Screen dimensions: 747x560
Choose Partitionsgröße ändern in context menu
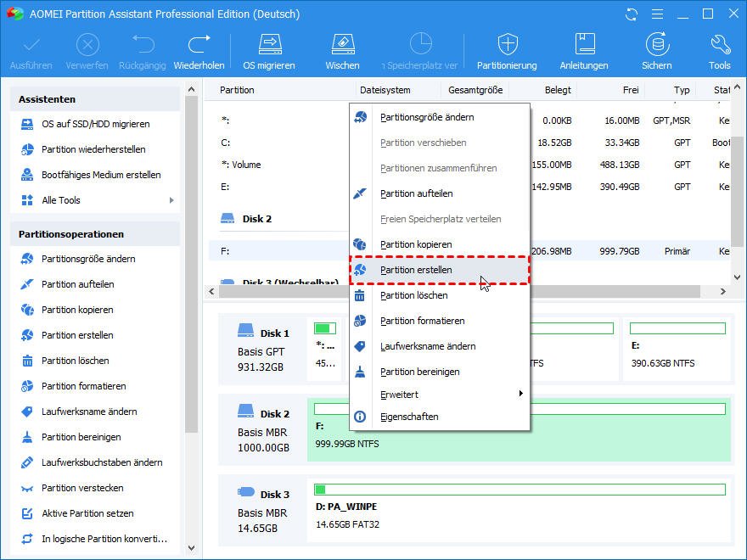click(440, 117)
